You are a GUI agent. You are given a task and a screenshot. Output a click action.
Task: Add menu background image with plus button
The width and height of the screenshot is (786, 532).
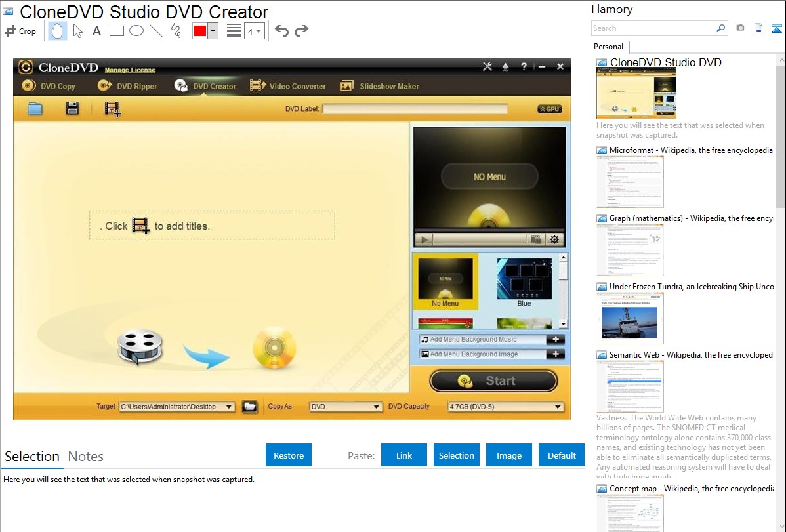click(556, 354)
